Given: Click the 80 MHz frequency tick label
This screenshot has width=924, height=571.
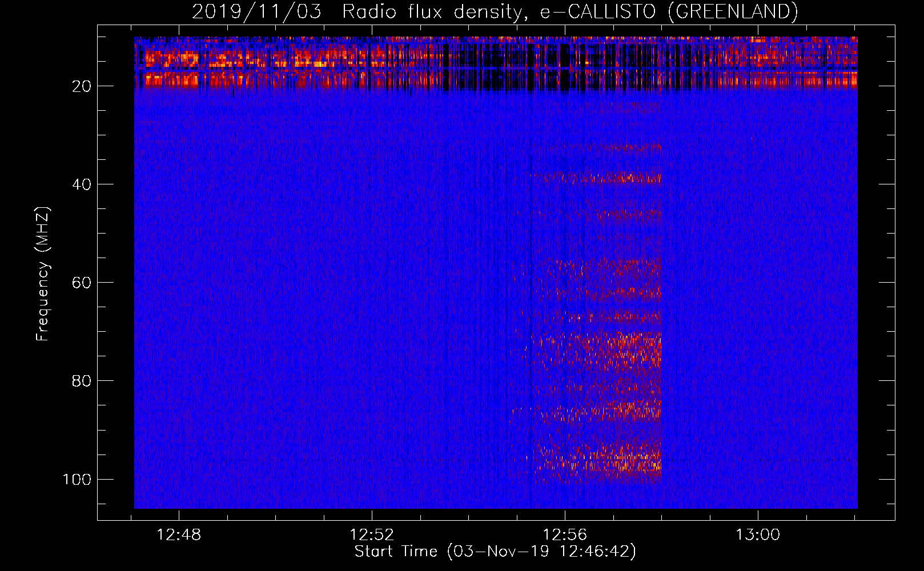Looking at the screenshot, I should (x=82, y=381).
